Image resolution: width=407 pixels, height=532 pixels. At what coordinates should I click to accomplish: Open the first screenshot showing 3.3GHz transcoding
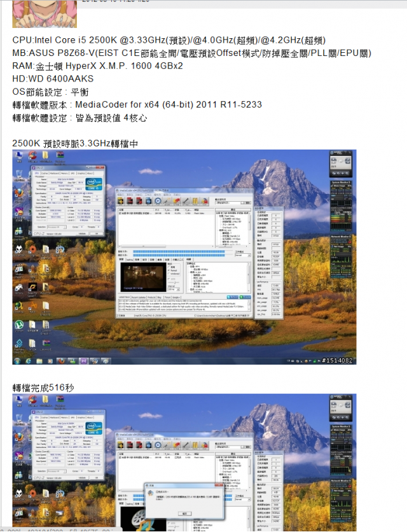(184, 257)
